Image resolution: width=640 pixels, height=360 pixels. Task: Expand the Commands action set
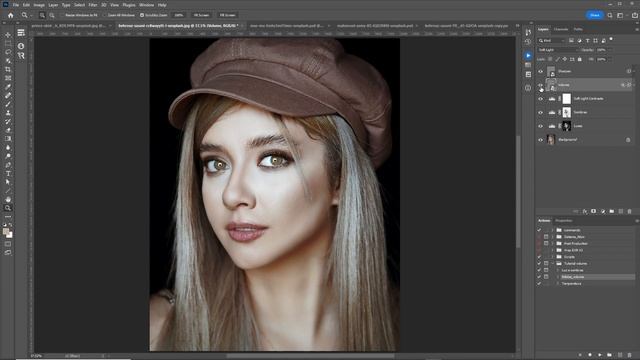tap(553, 230)
